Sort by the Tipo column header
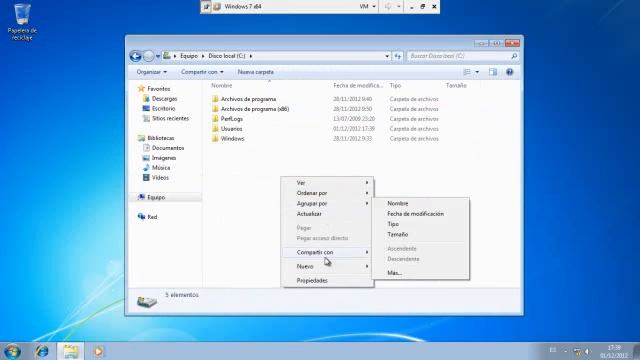 pyautogui.click(x=395, y=85)
